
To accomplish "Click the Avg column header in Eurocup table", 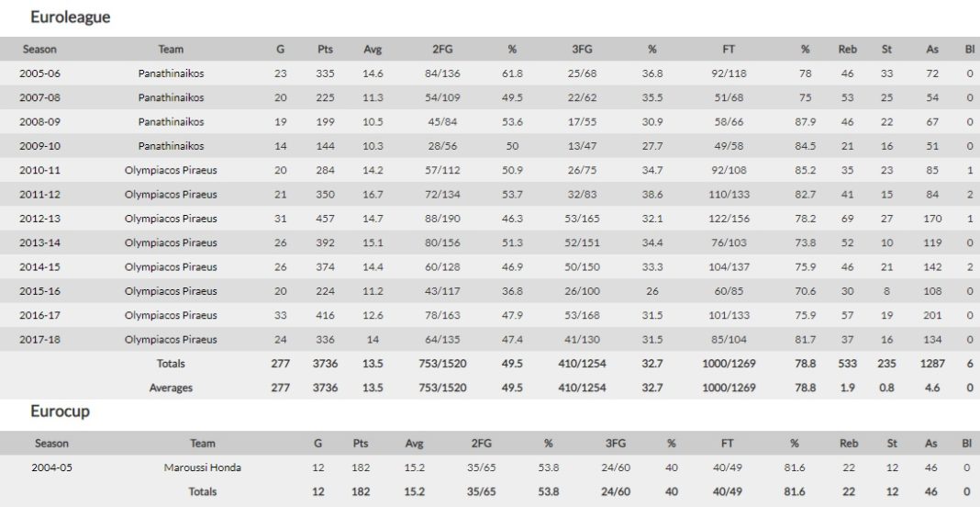I will (414, 444).
